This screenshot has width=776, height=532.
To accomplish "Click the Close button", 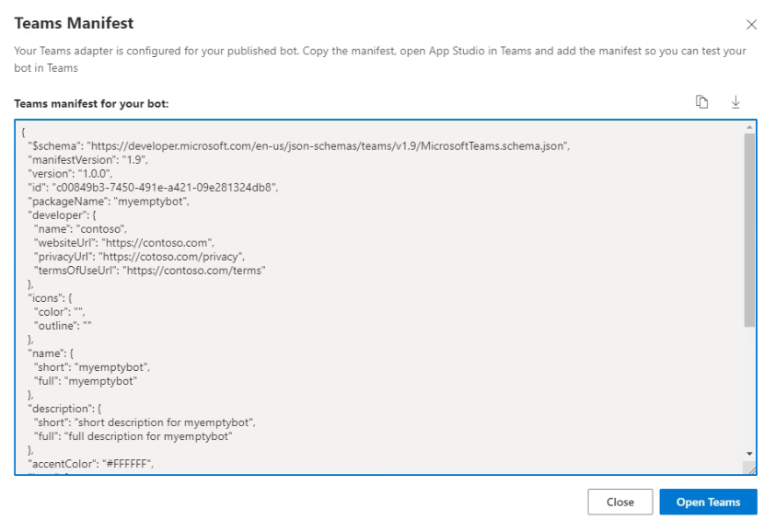I will coord(620,502).
